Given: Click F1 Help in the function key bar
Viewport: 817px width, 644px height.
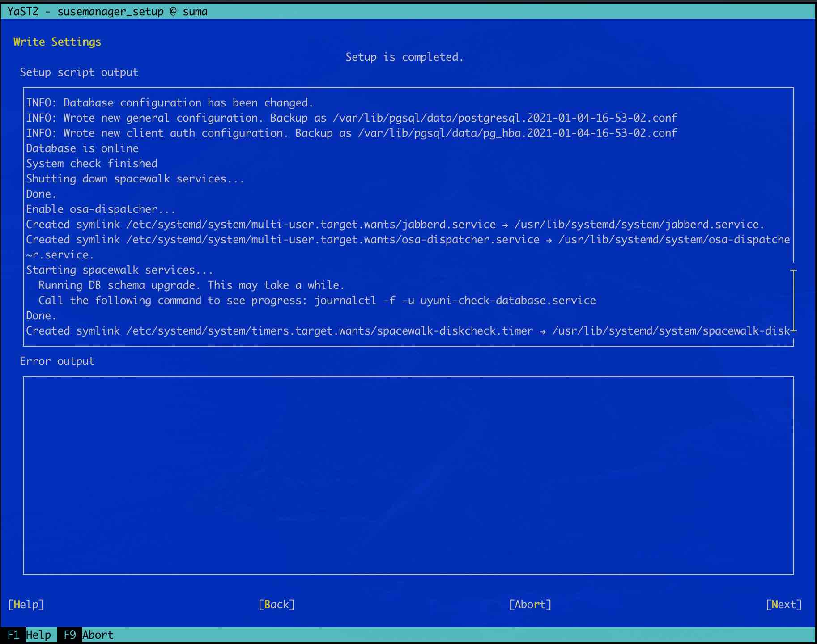Looking at the screenshot, I should pyautogui.click(x=29, y=635).
